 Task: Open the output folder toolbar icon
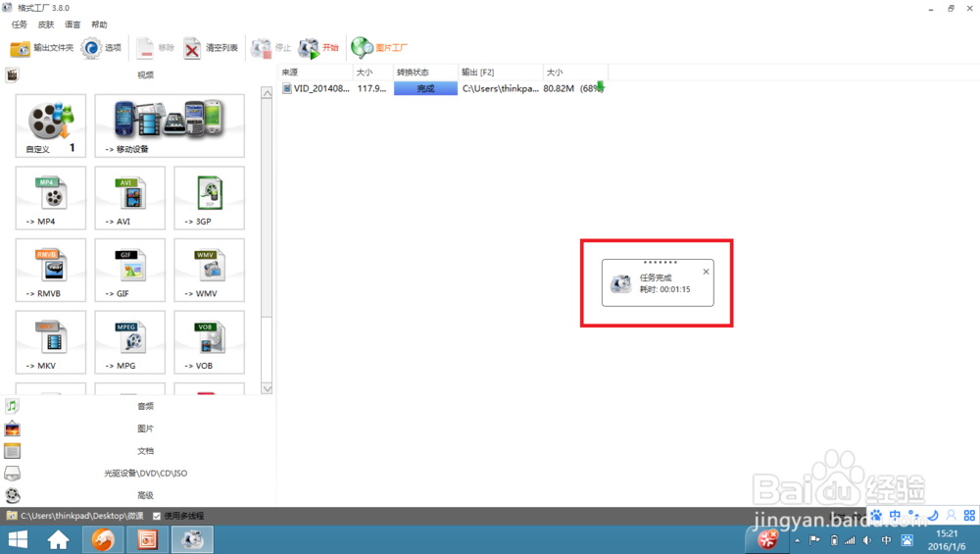(x=20, y=48)
